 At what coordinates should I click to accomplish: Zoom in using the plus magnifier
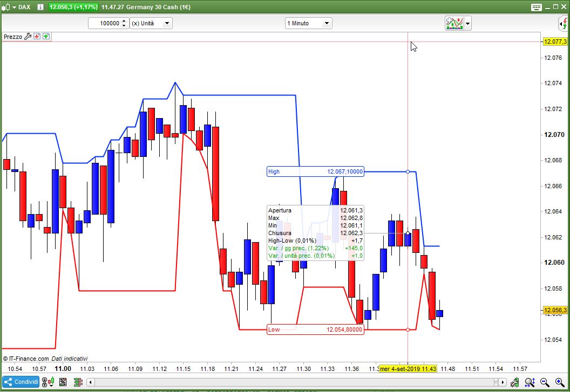click(x=560, y=382)
